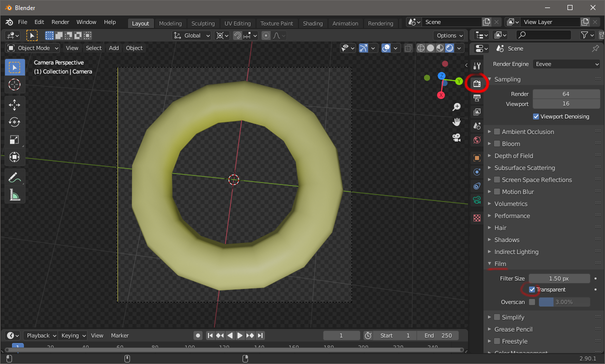Enable Bloom checkbox

497,143
